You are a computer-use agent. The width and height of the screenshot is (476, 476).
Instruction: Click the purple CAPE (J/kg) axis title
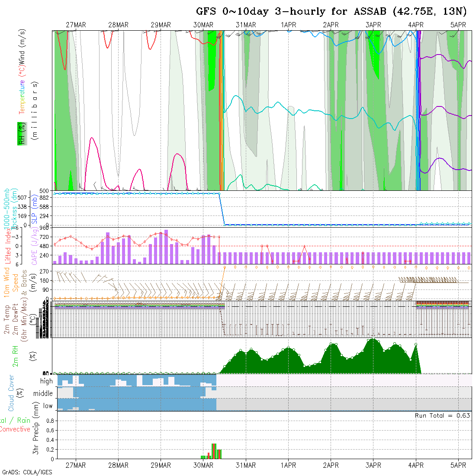(x=35, y=247)
